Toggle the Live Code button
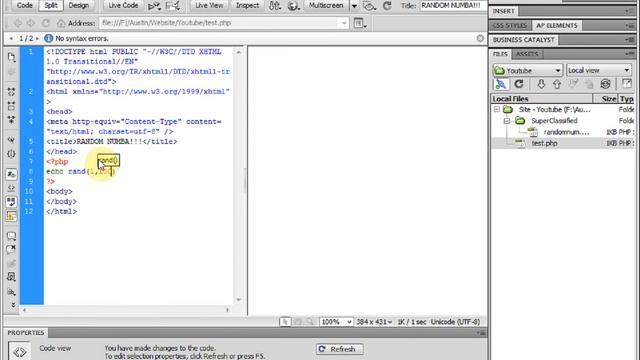640x360 pixels. click(x=123, y=6)
